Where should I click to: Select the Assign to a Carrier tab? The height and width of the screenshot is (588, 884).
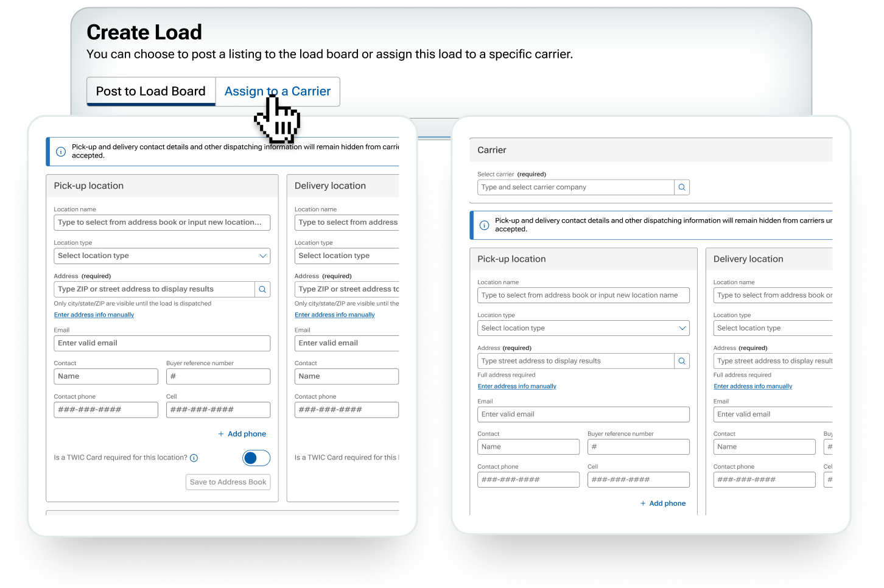coord(278,91)
